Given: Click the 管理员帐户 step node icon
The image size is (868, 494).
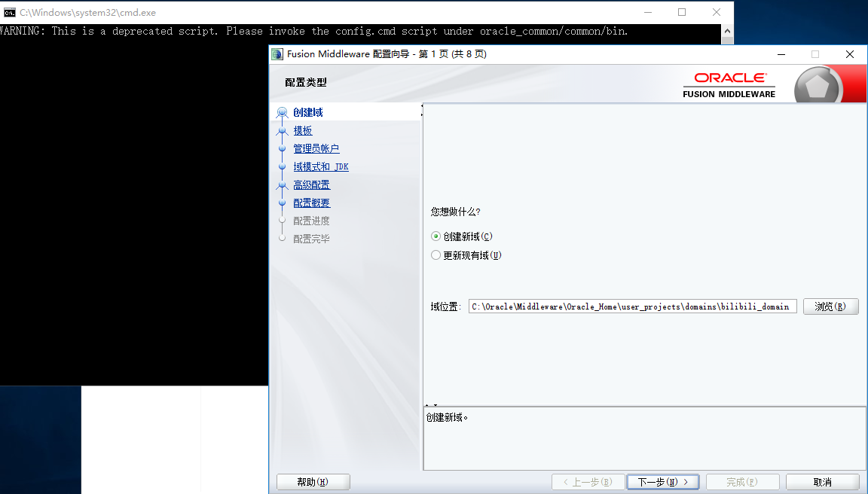Looking at the screenshot, I should click(283, 148).
